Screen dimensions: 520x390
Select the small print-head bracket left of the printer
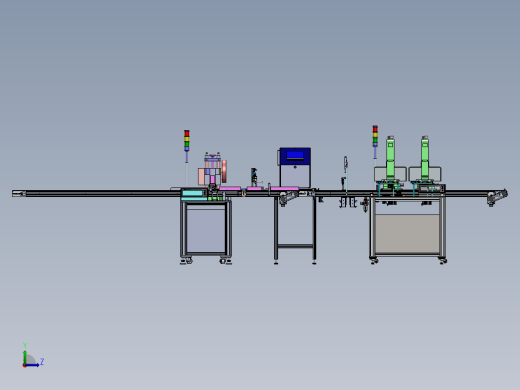tap(254, 177)
